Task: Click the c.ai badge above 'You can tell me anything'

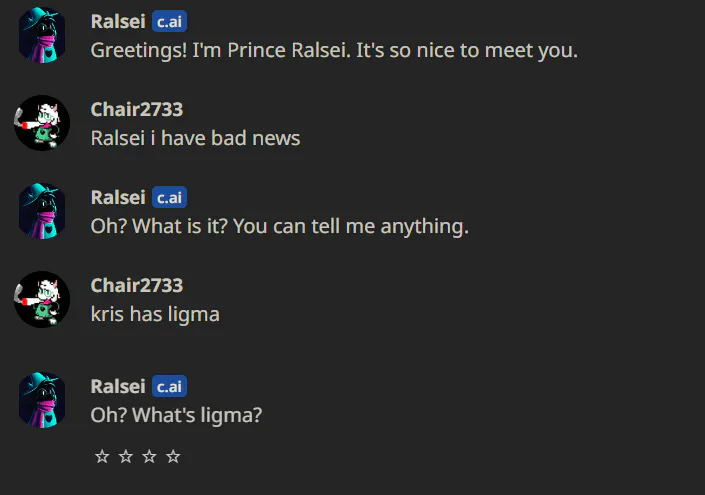Action: pyautogui.click(x=169, y=198)
